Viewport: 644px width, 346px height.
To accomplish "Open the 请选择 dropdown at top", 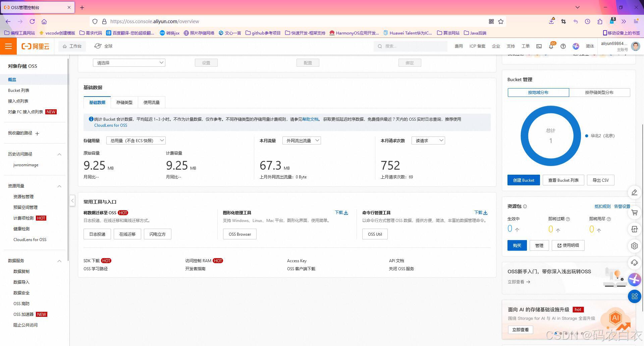I will point(129,63).
